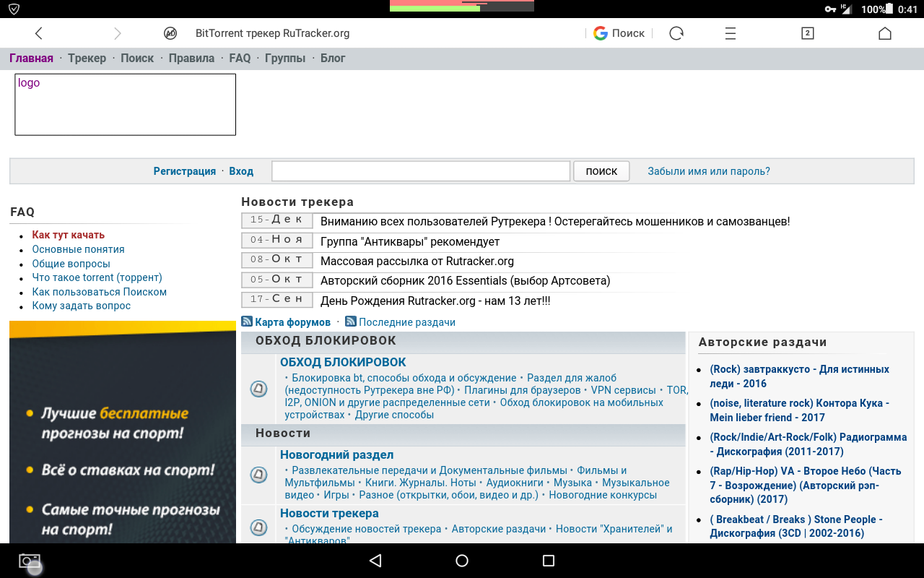Go forward with the browser forward arrow

pos(118,33)
